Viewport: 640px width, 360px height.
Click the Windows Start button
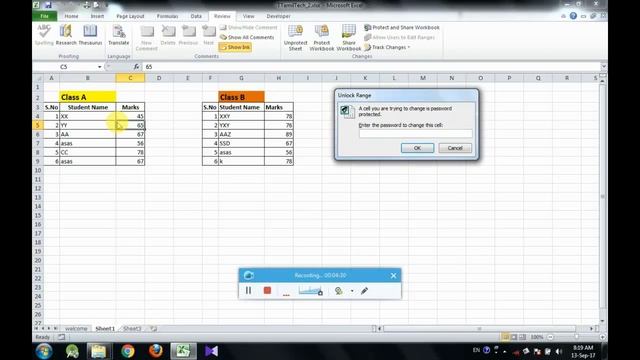tap(44, 351)
